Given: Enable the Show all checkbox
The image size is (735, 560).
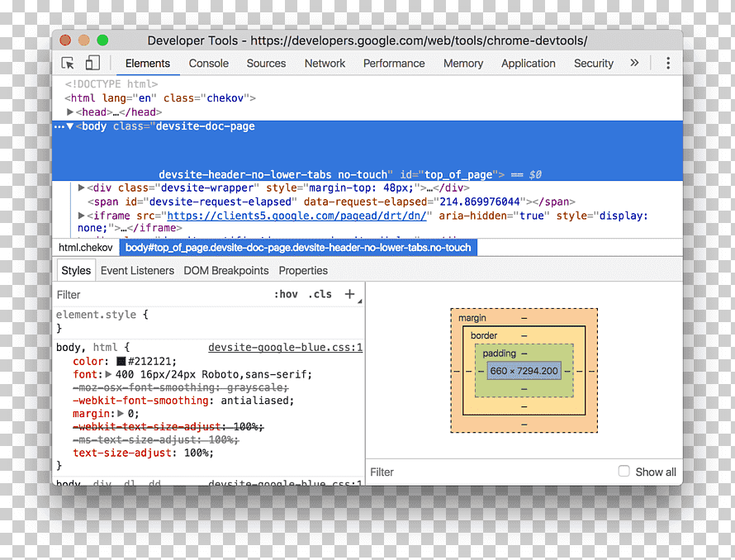Looking at the screenshot, I should [624, 471].
